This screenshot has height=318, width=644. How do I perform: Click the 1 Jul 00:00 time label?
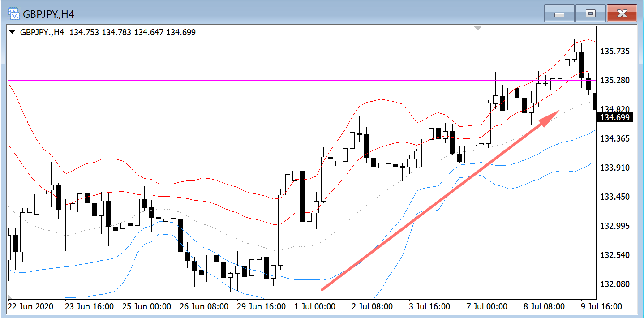point(314,307)
